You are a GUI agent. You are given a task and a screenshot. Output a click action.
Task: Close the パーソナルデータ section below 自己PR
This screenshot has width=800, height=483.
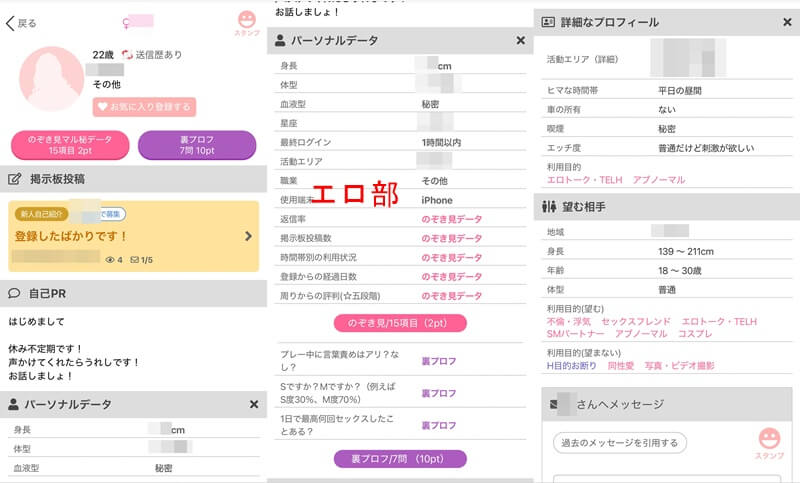click(x=254, y=404)
